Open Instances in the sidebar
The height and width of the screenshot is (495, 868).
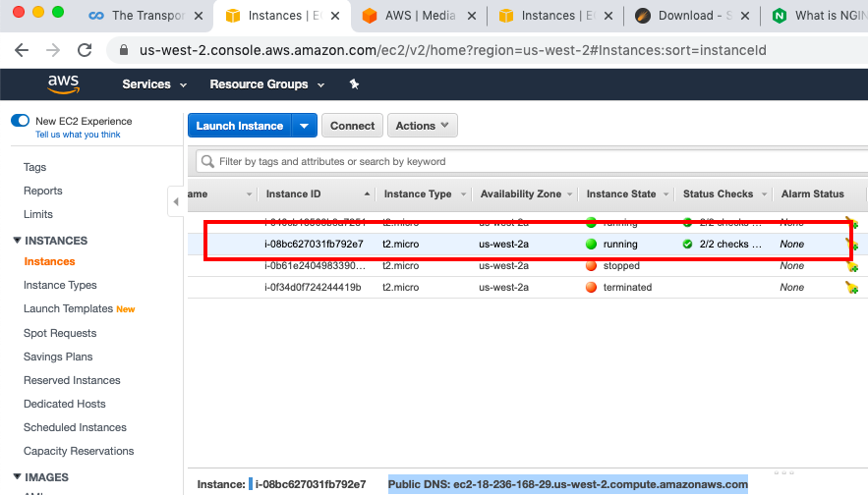[49, 261]
